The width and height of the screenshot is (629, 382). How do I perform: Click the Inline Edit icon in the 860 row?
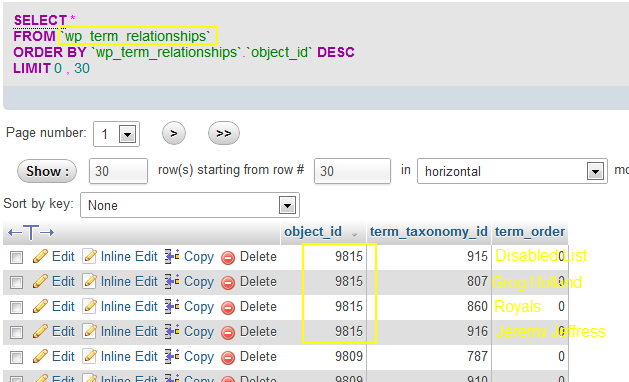pos(89,306)
